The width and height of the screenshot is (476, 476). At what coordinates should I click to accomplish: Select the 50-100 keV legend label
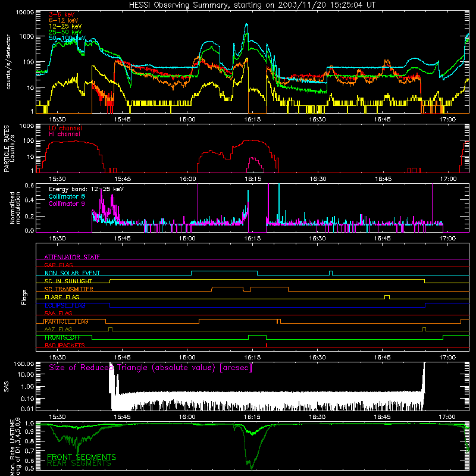click(x=67, y=38)
